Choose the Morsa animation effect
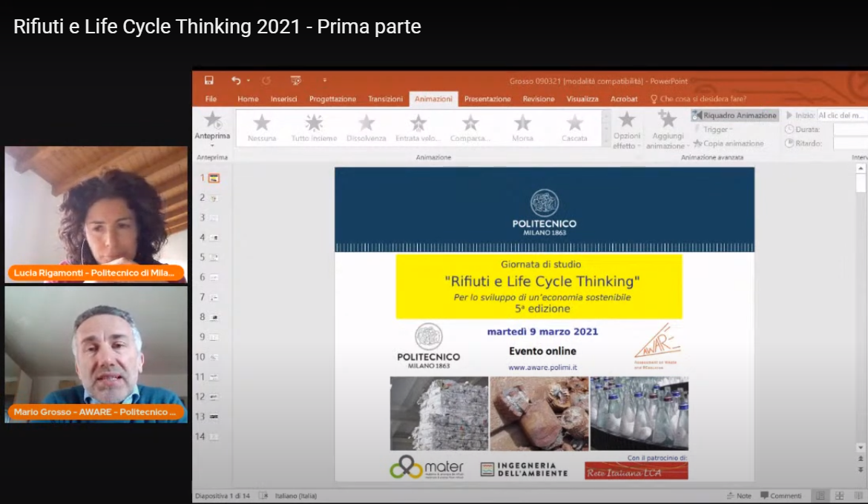868x504 pixels. (522, 127)
